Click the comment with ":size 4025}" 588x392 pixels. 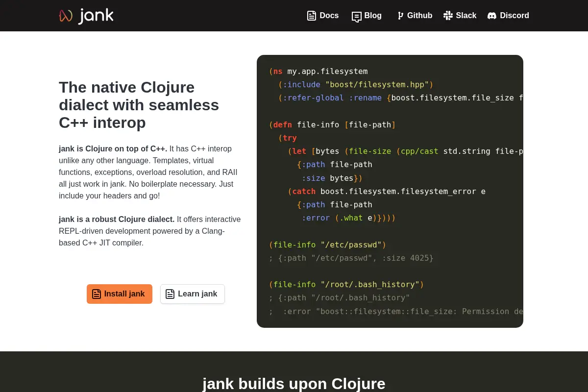point(351,258)
